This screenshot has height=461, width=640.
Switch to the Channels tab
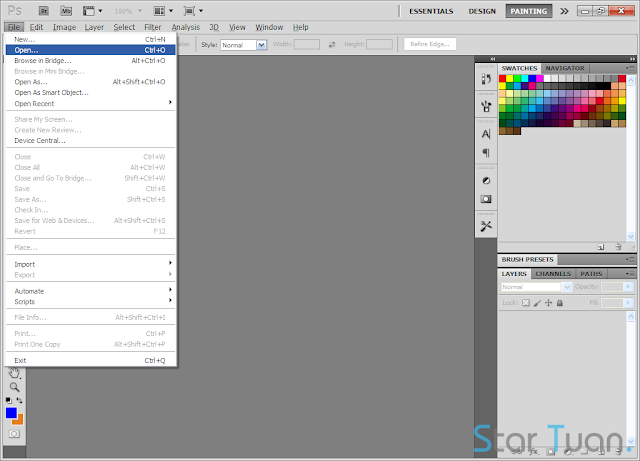553,274
